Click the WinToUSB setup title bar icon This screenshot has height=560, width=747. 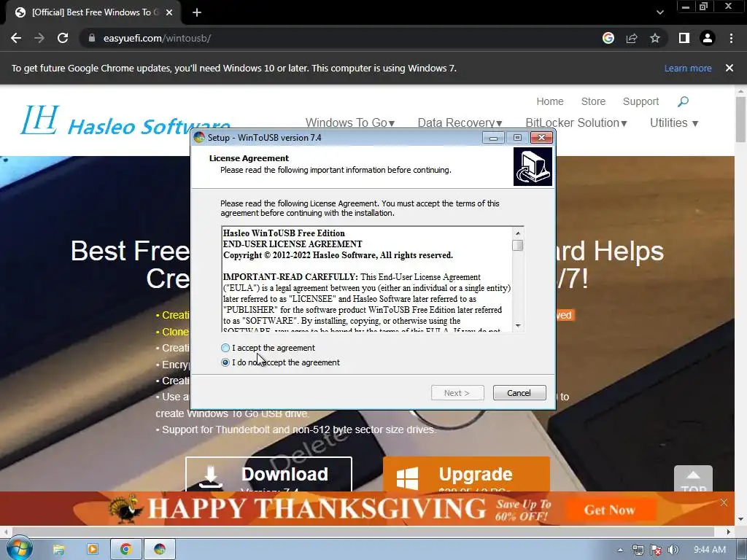tap(199, 138)
